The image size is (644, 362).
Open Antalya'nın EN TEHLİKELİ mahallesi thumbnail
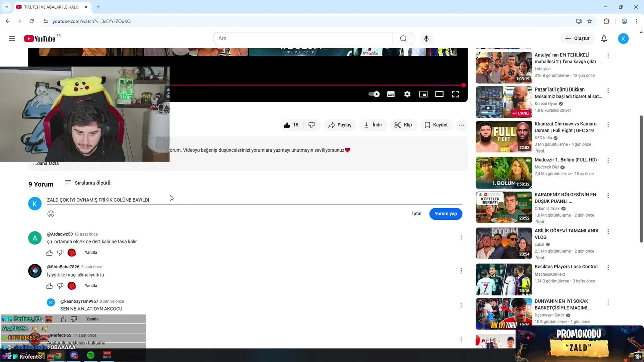click(504, 67)
